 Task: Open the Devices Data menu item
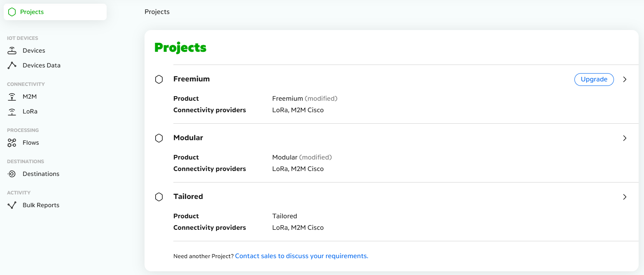[41, 65]
